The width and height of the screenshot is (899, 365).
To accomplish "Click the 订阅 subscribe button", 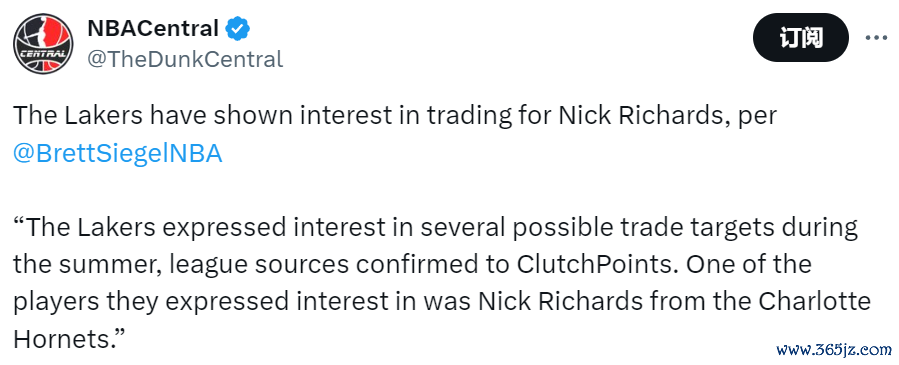I will (800, 37).
